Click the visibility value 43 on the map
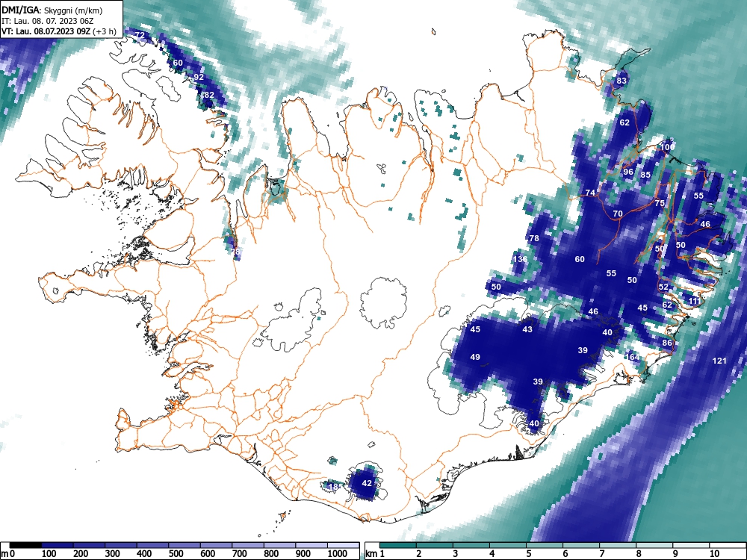The image size is (747, 560). click(527, 329)
